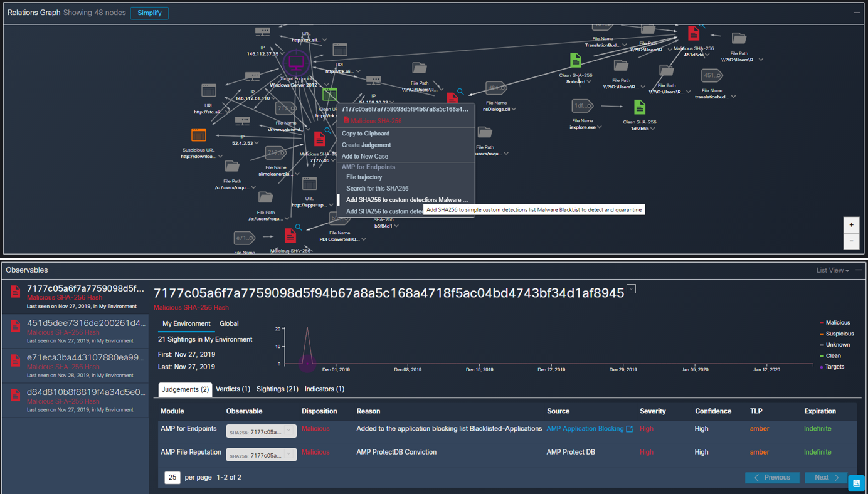Click the IP 52.4.3.53 server icon

tap(242, 120)
